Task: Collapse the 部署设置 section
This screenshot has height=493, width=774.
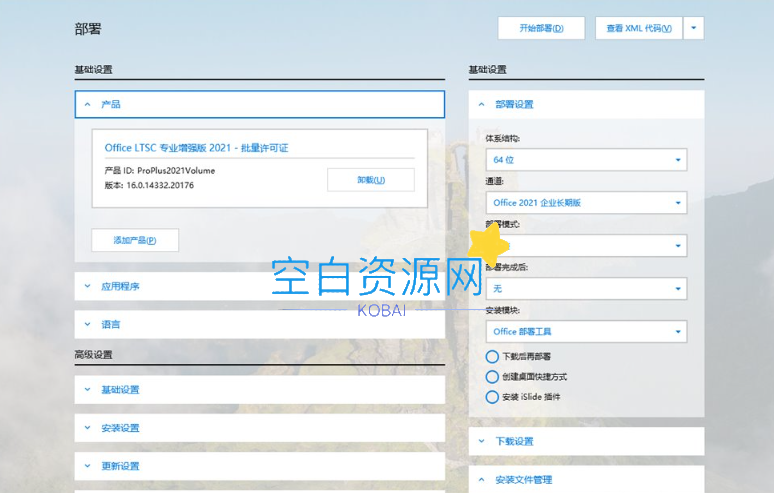Action: tap(586, 104)
